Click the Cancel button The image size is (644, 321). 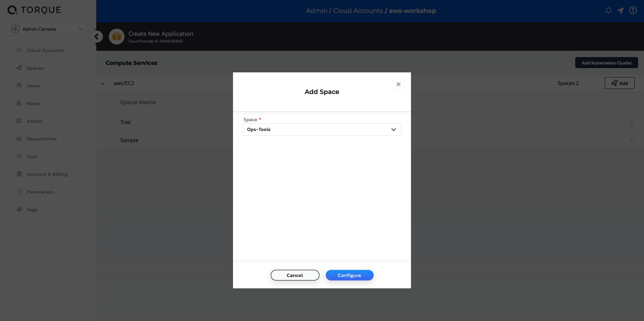tap(295, 275)
